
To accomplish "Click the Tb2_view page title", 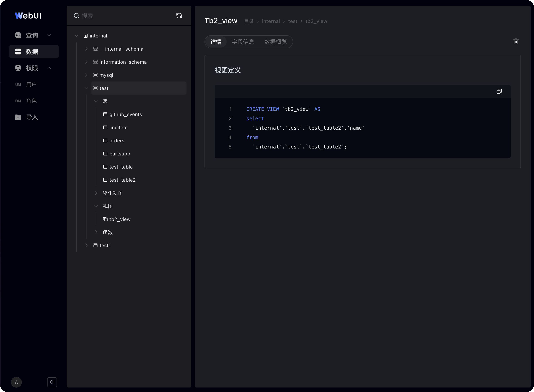I will [221, 21].
